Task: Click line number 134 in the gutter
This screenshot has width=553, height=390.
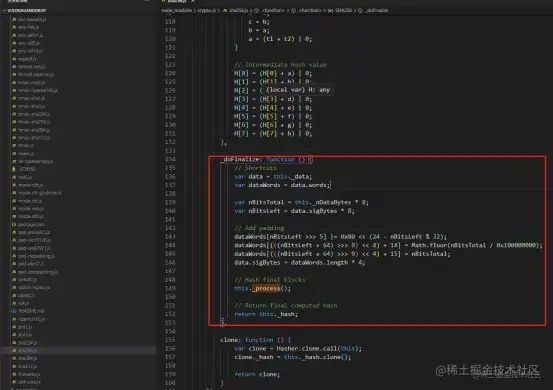Action: point(170,159)
